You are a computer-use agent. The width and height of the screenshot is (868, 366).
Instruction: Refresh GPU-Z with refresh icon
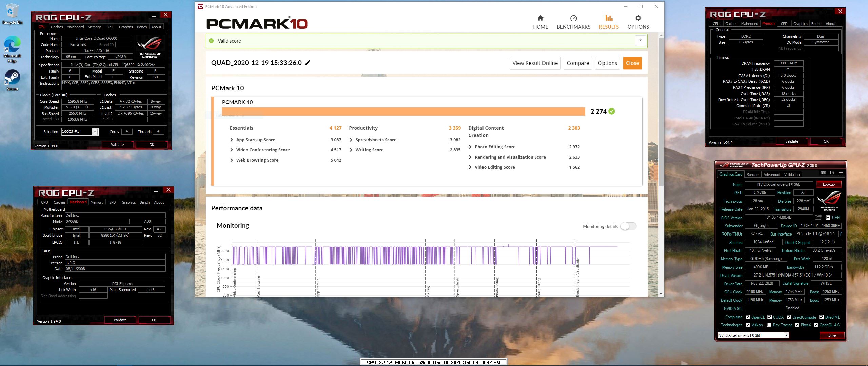point(832,173)
